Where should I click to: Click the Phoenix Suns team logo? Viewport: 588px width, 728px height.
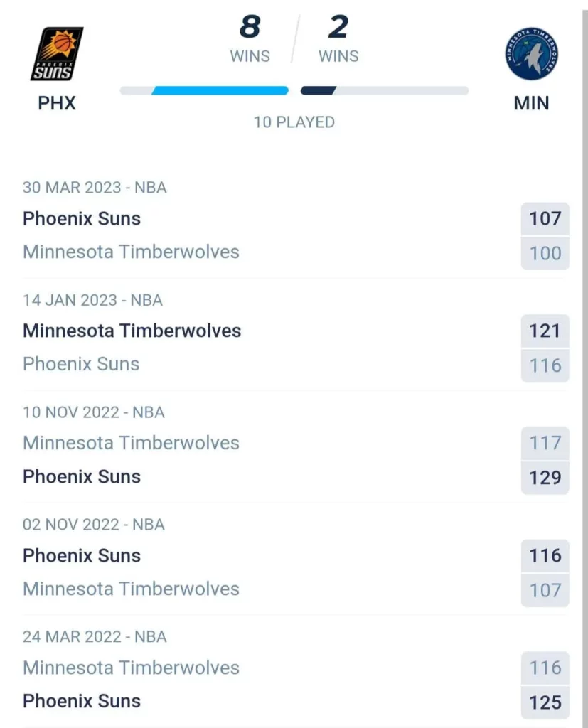click(x=57, y=53)
